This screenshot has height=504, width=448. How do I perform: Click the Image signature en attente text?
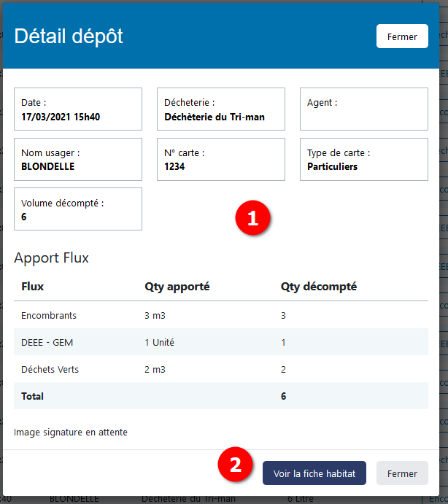click(71, 433)
